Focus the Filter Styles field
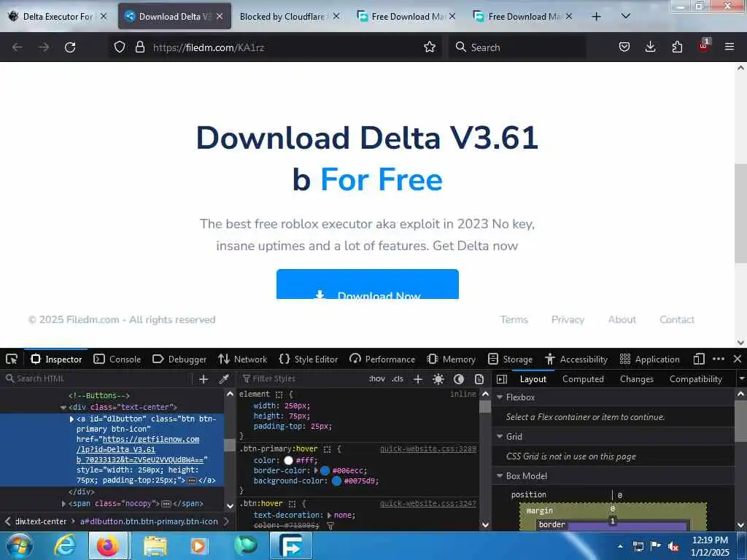The height and width of the screenshot is (560, 747). (303, 379)
